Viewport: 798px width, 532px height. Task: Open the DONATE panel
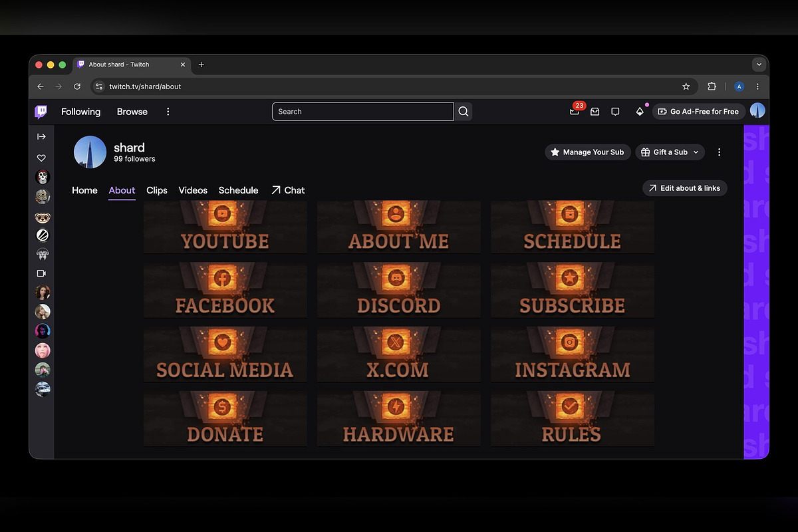click(x=225, y=419)
